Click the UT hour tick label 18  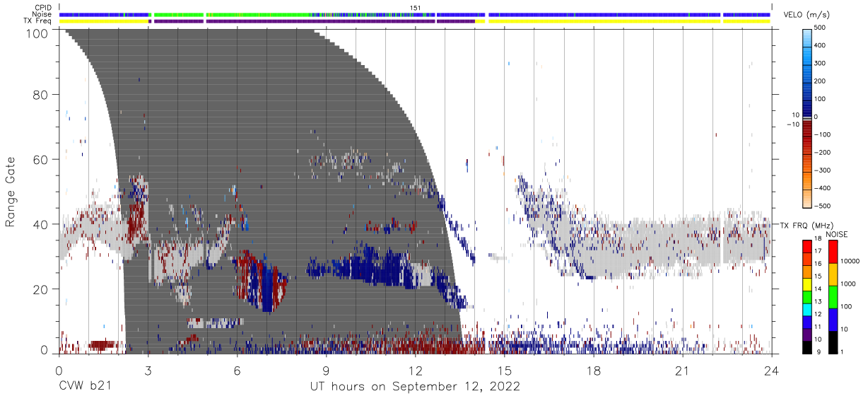(x=594, y=370)
